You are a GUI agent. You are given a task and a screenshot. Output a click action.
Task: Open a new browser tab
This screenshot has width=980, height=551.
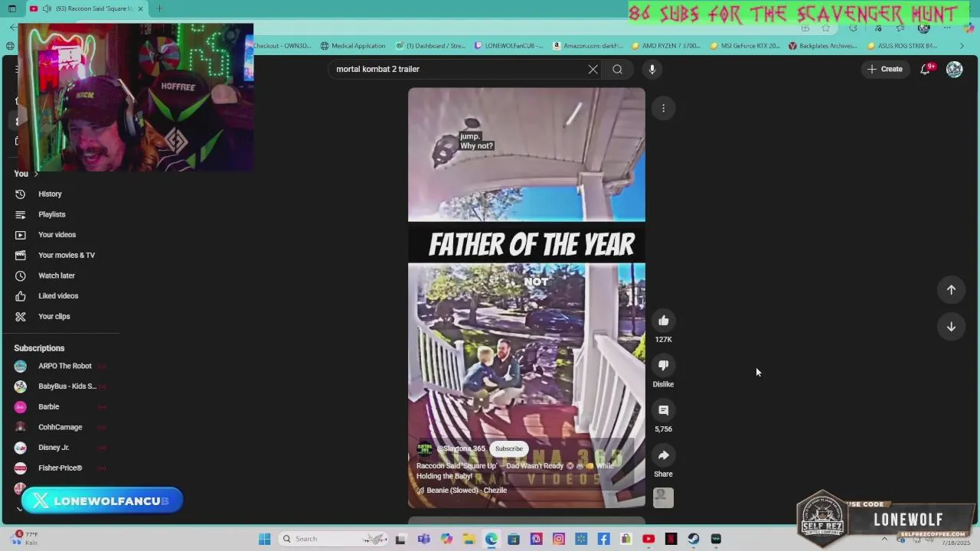click(x=159, y=8)
